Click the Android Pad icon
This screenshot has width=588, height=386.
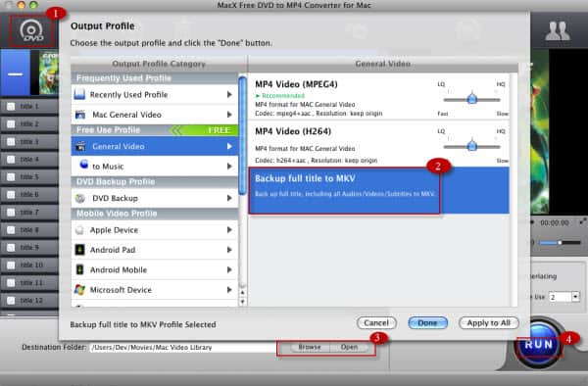pyautogui.click(x=80, y=250)
